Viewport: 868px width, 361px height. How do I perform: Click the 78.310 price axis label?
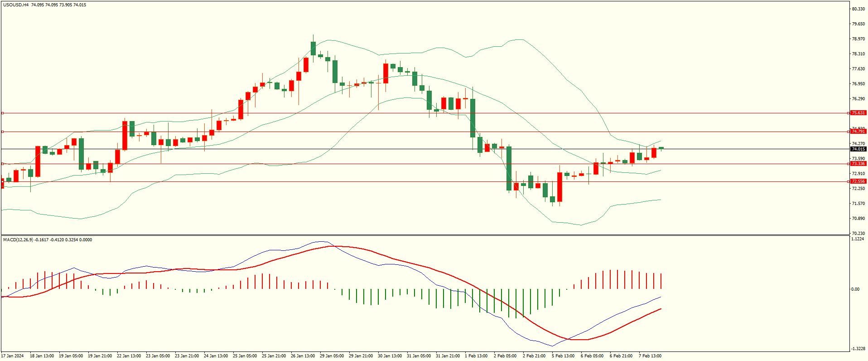point(858,54)
